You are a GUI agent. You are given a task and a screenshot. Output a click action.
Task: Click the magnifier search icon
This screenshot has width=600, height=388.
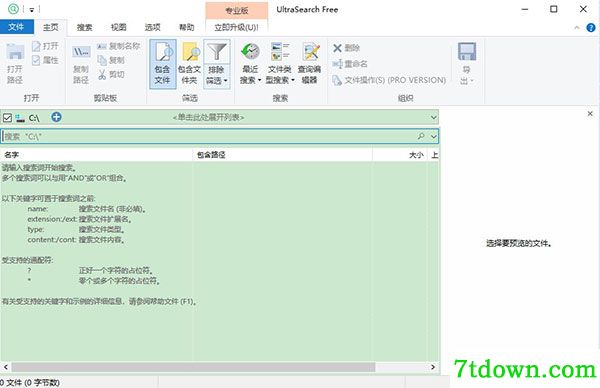421,136
